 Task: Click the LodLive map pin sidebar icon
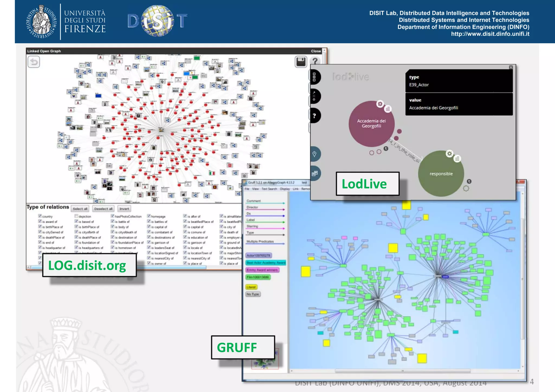(x=315, y=154)
